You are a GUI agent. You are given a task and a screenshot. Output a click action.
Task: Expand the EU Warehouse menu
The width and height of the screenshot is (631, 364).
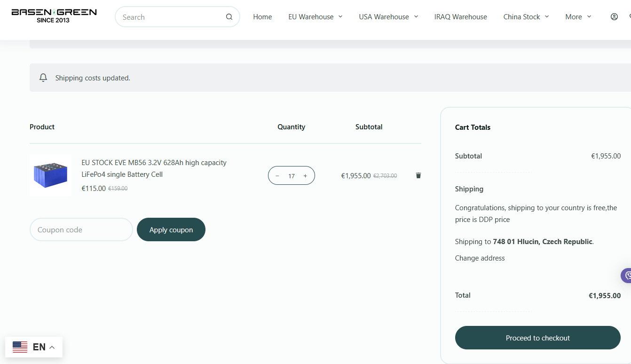point(315,17)
